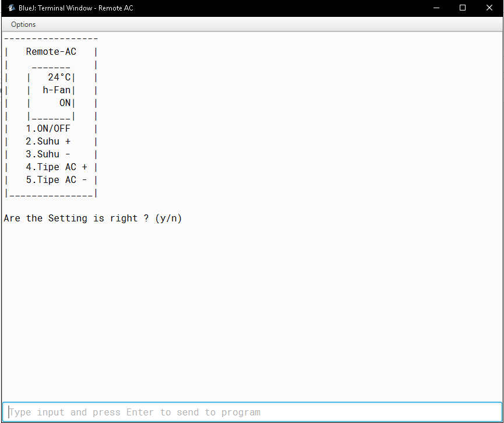Click the terminal input field at the bottom
Viewport: 504px width, 423px height.
coord(252,412)
